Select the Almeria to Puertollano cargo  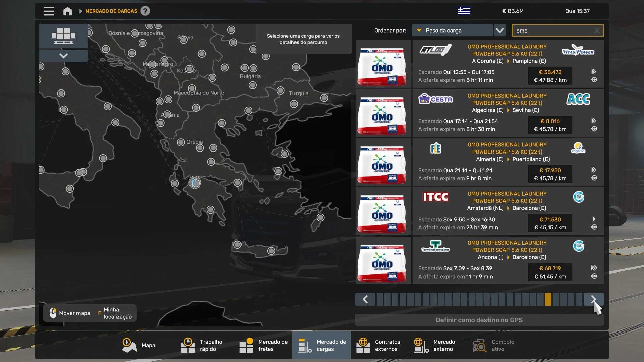(x=508, y=162)
